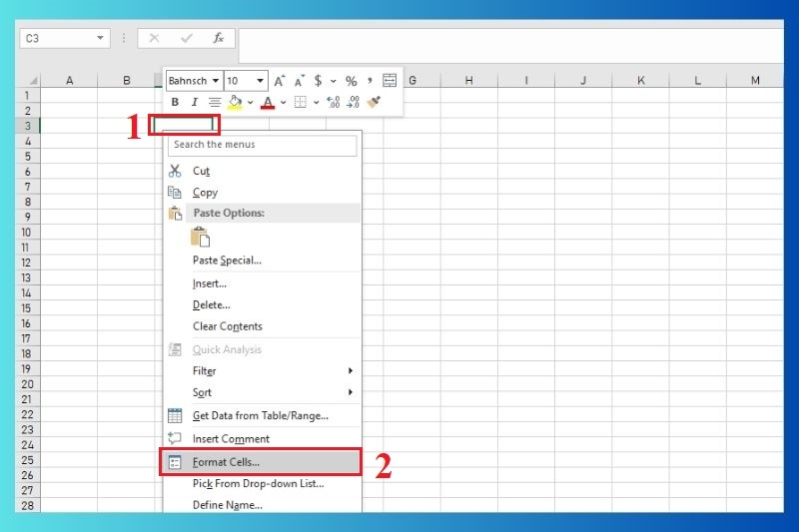
Task: Open the accounting format dropdown arrow
Action: click(x=334, y=81)
